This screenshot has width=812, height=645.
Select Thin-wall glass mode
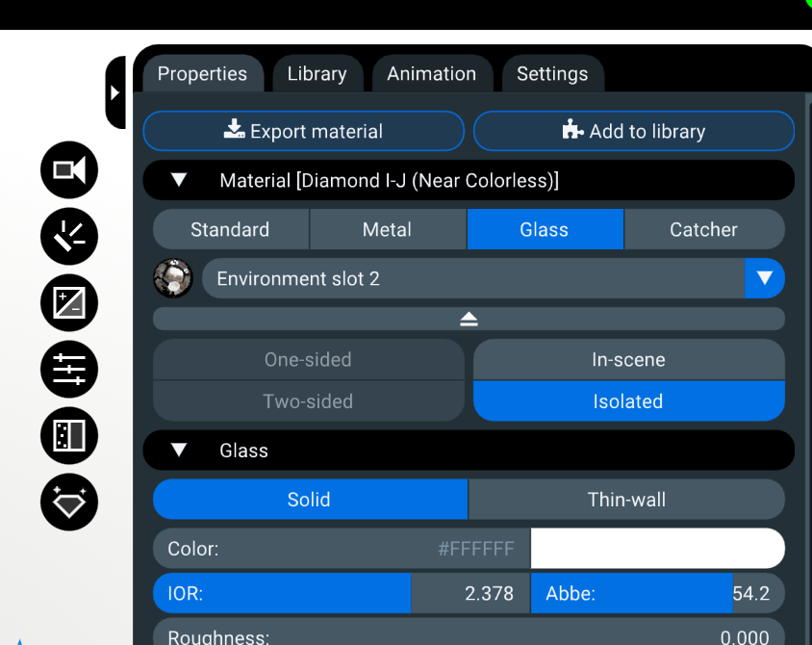[626, 500]
